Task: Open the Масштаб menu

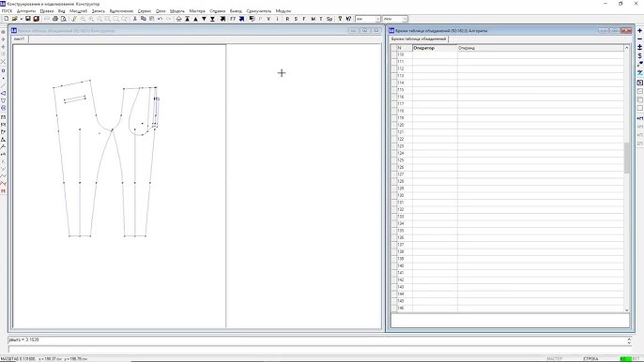Action: click(x=79, y=11)
